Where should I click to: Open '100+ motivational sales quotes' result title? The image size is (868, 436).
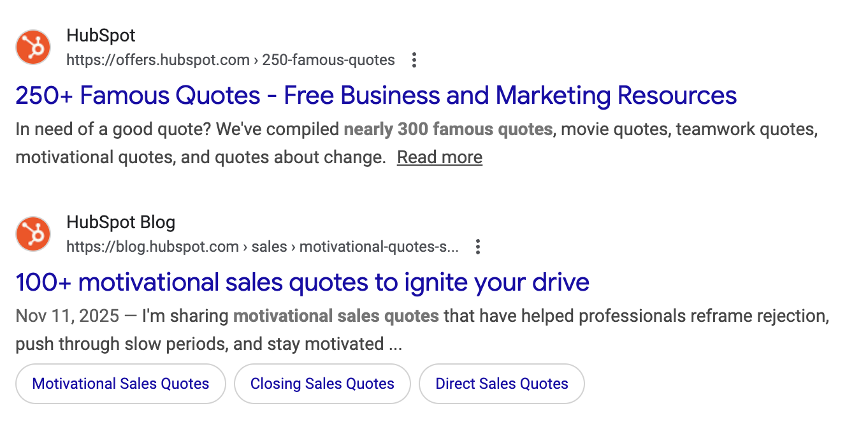tap(302, 282)
